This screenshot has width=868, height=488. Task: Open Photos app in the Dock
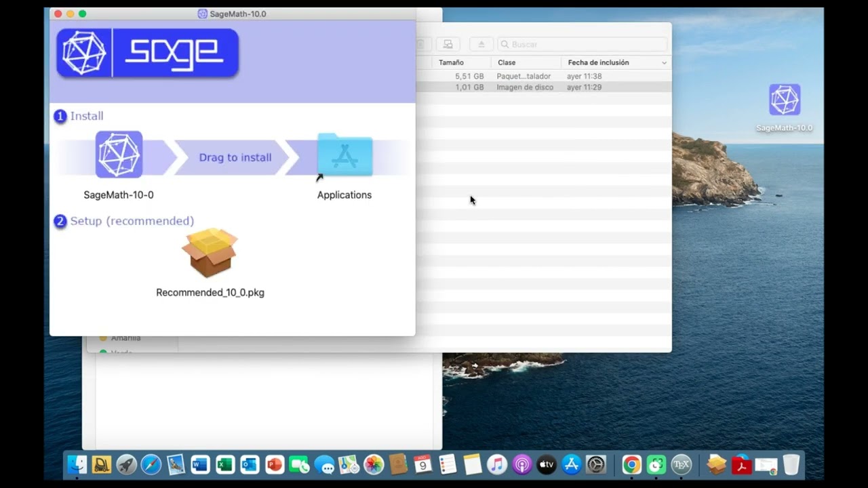click(x=374, y=465)
